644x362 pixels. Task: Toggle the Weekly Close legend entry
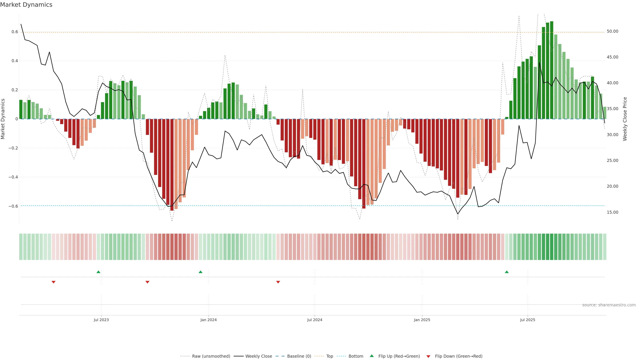(x=258, y=356)
